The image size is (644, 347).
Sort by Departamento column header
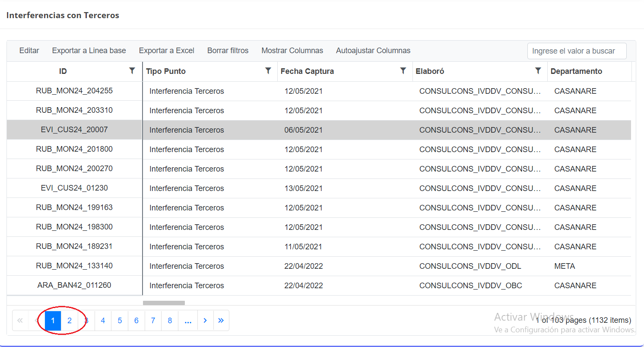(x=576, y=71)
